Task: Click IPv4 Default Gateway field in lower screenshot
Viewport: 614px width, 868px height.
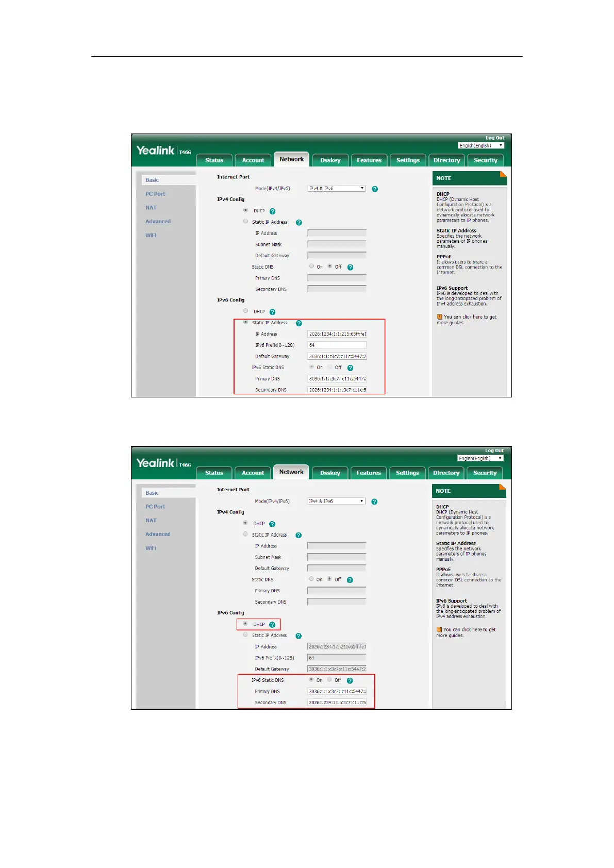Action: [x=337, y=569]
